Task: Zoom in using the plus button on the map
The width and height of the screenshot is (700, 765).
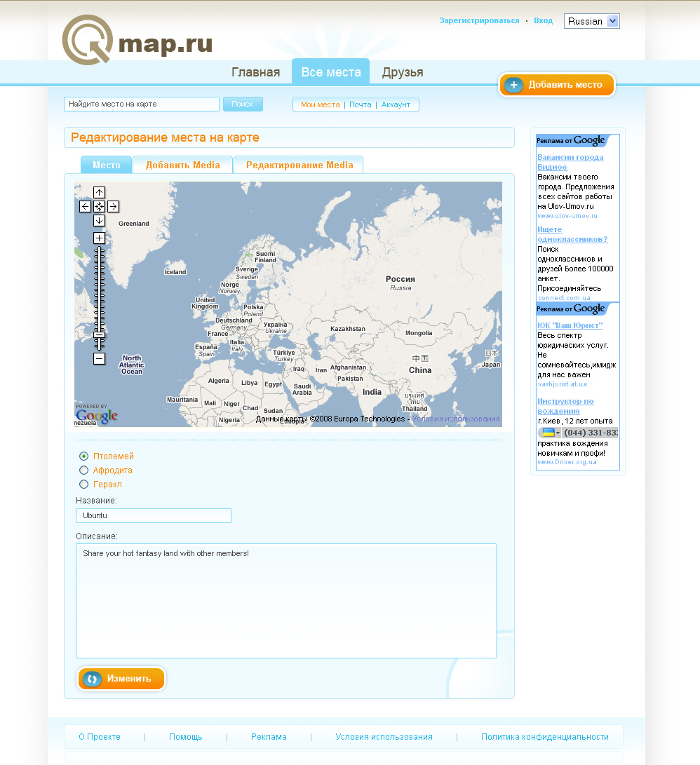Action: (x=99, y=238)
